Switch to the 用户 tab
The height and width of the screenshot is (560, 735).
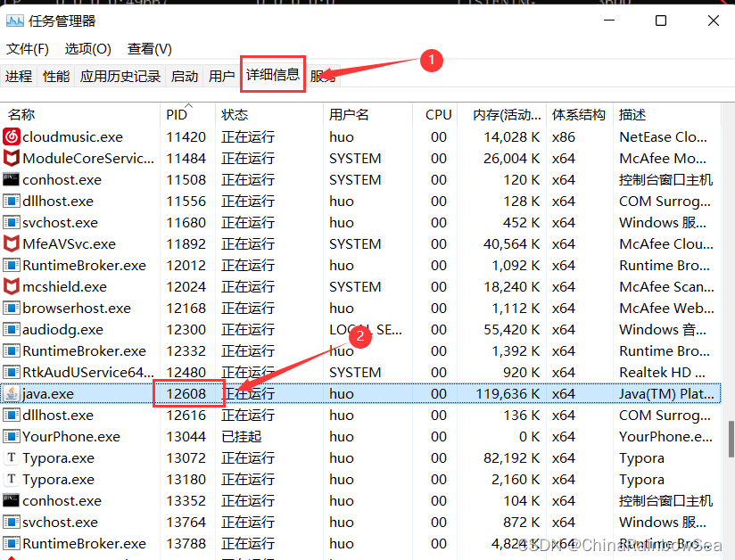222,76
